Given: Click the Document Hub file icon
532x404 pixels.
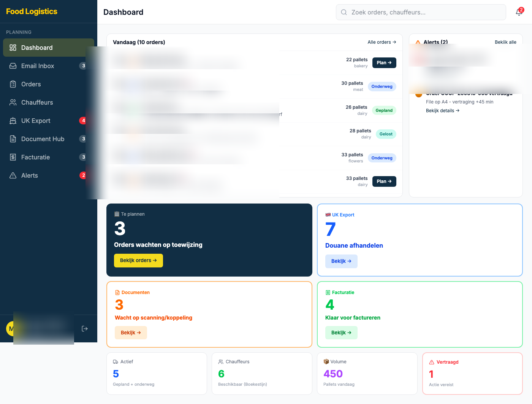Looking at the screenshot, I should (13, 139).
